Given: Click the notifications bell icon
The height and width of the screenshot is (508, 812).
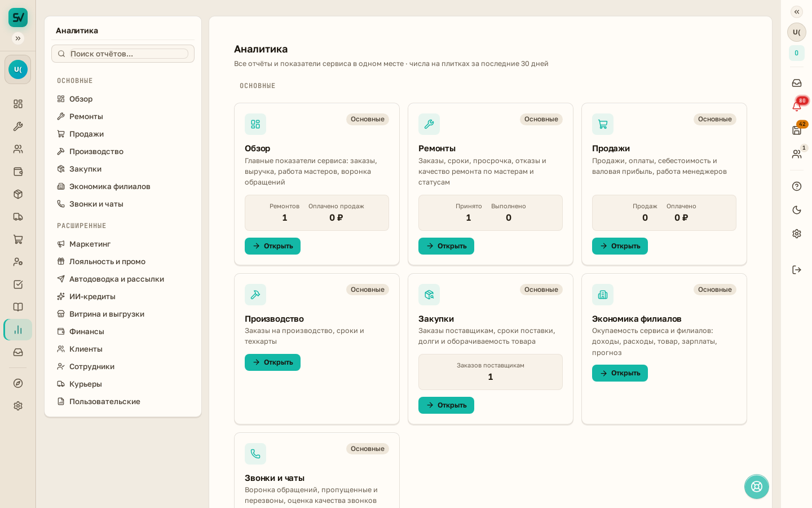Looking at the screenshot, I should tap(796, 106).
